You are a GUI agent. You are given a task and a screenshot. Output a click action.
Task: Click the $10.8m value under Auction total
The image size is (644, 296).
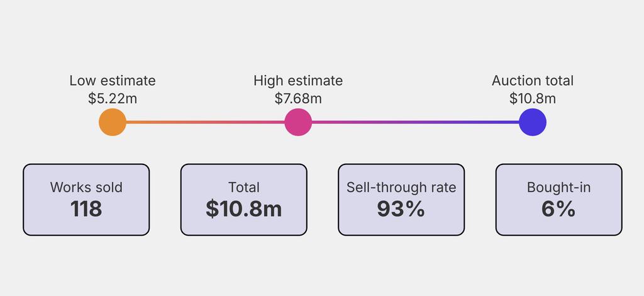click(x=533, y=98)
